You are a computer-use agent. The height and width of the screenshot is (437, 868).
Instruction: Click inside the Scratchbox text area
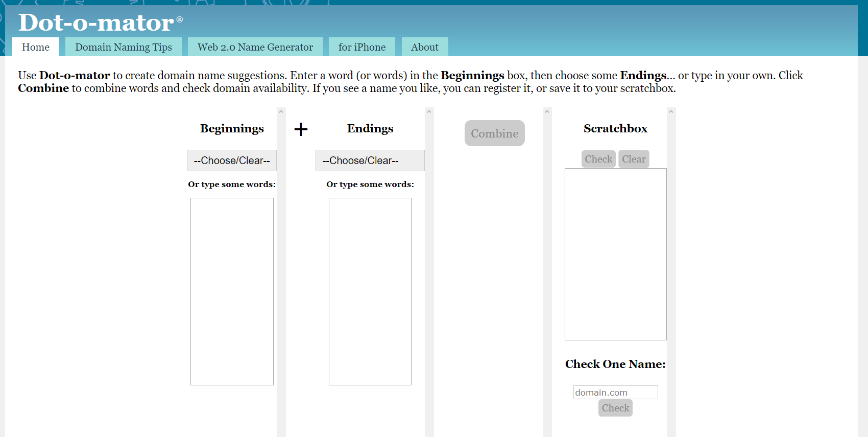615,254
